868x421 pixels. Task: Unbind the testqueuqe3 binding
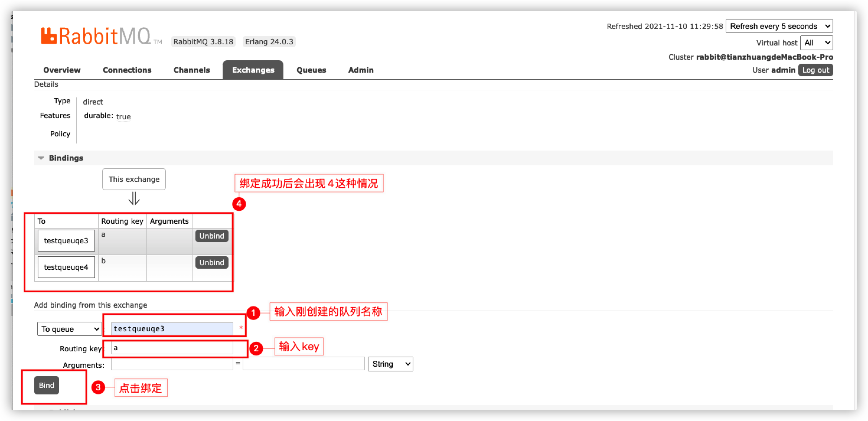211,236
